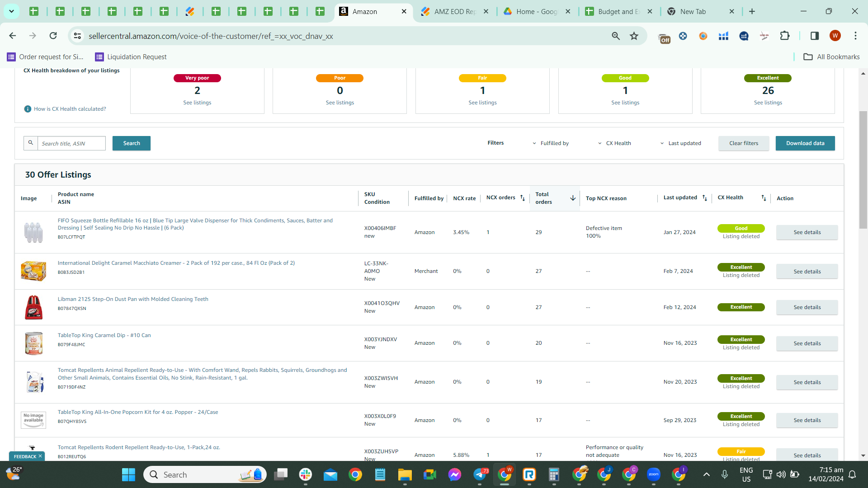Switch to Home - Google Drive tab
This screenshot has width=868, height=488.
(x=538, y=12)
